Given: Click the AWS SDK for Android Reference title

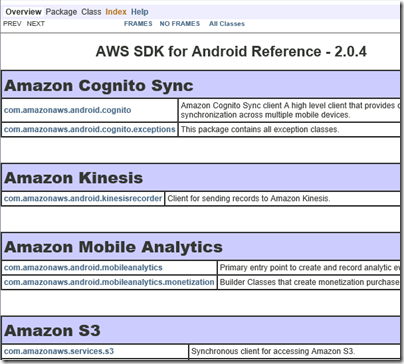Looking at the screenshot, I should (x=231, y=51).
